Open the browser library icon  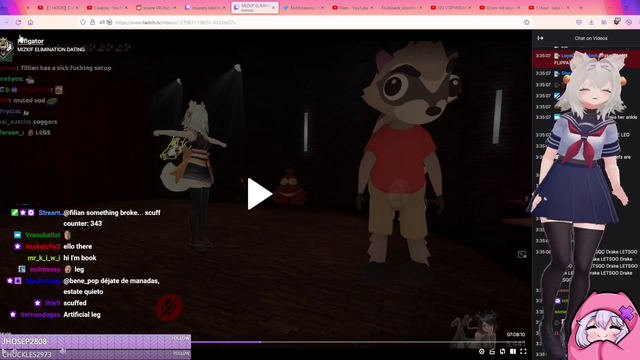pos(604,22)
